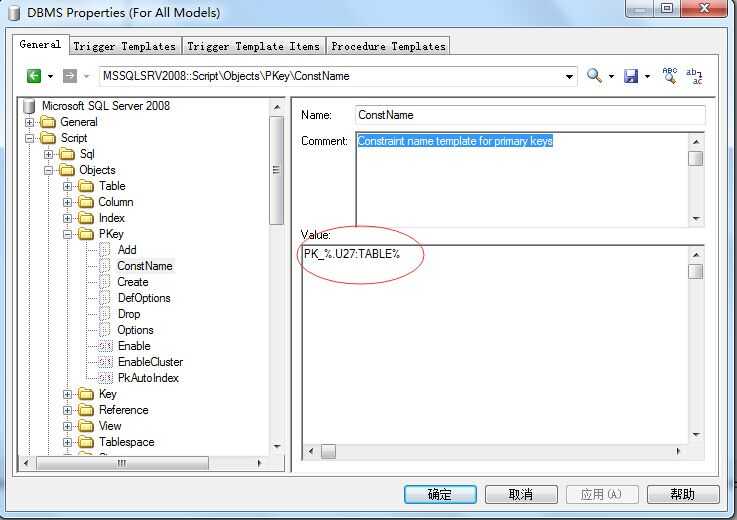The image size is (737, 520).
Task: Click the Script folder icon
Action: point(48,138)
